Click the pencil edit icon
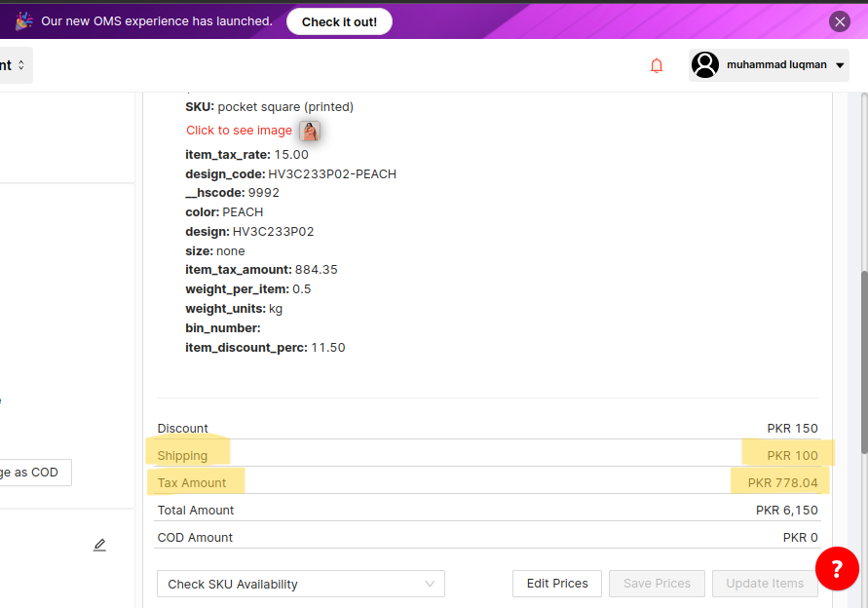This screenshot has width=868, height=608. 99,545
